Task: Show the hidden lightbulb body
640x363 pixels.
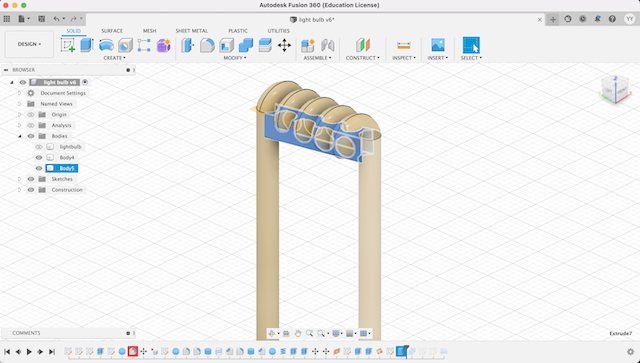Action: tap(39, 147)
